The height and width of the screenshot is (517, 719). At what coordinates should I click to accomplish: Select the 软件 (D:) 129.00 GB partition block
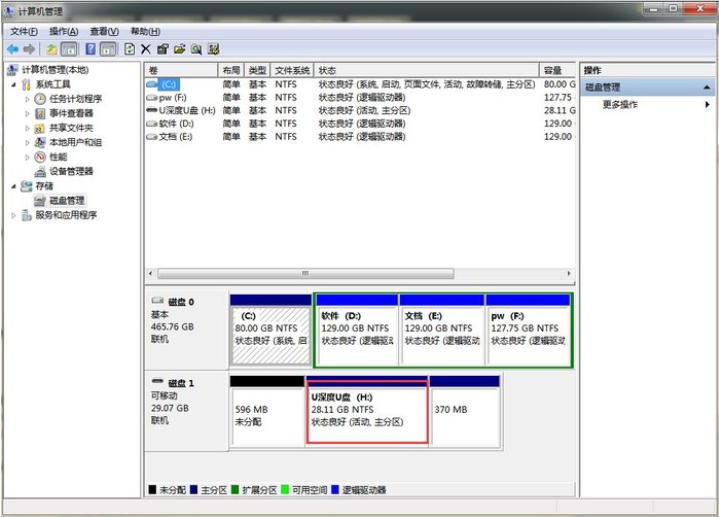[357, 331]
